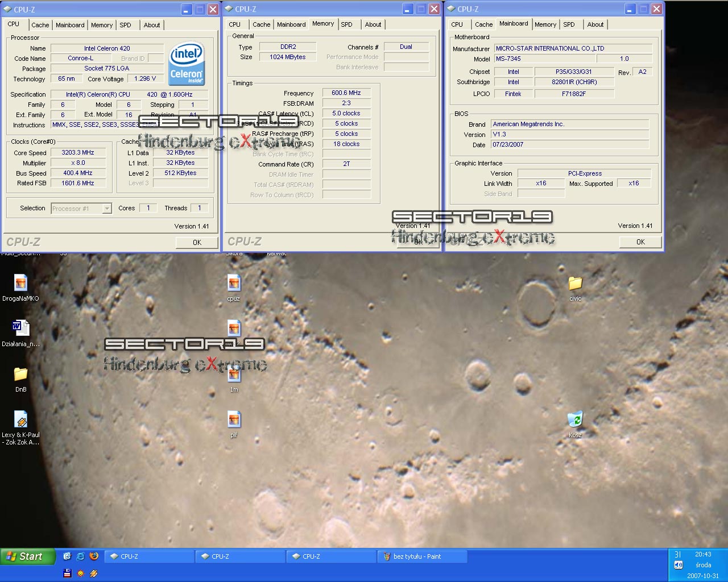Viewport: 728px width, 582px height.
Task: Click OK in the Processor CPU-Z window
Action: (197, 242)
